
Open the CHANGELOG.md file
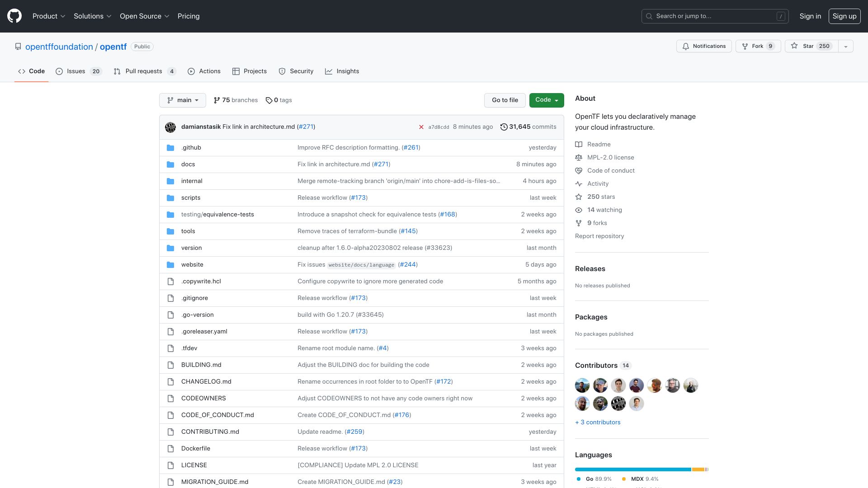click(206, 382)
